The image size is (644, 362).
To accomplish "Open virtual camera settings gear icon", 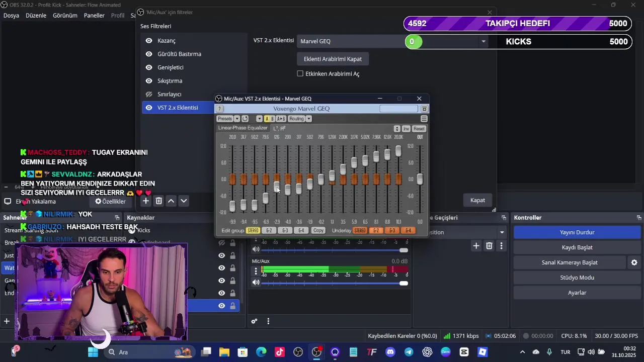I will [634, 262].
